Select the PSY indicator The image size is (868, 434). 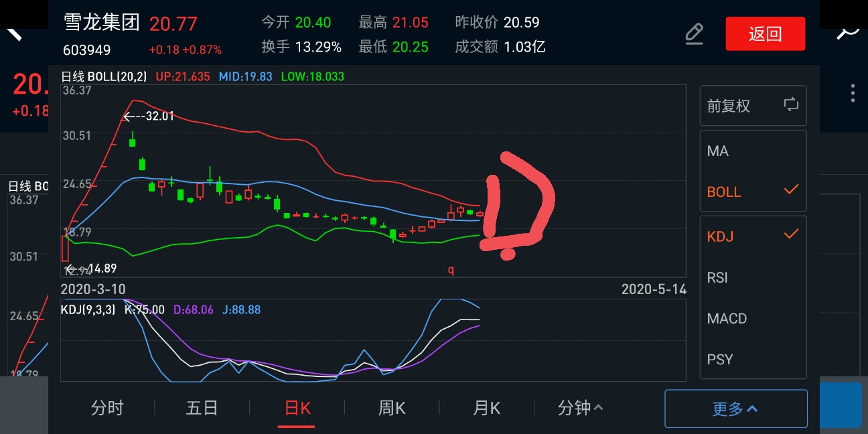(720, 359)
